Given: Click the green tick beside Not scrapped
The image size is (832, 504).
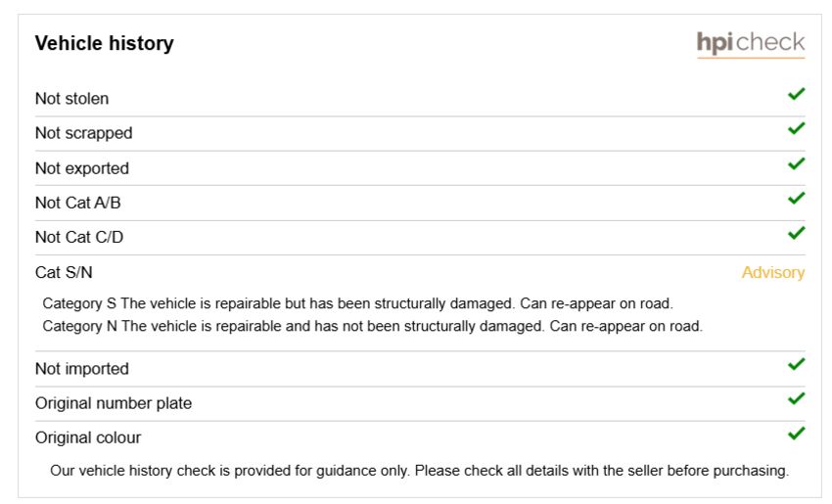Looking at the screenshot, I should pyautogui.click(x=796, y=128).
